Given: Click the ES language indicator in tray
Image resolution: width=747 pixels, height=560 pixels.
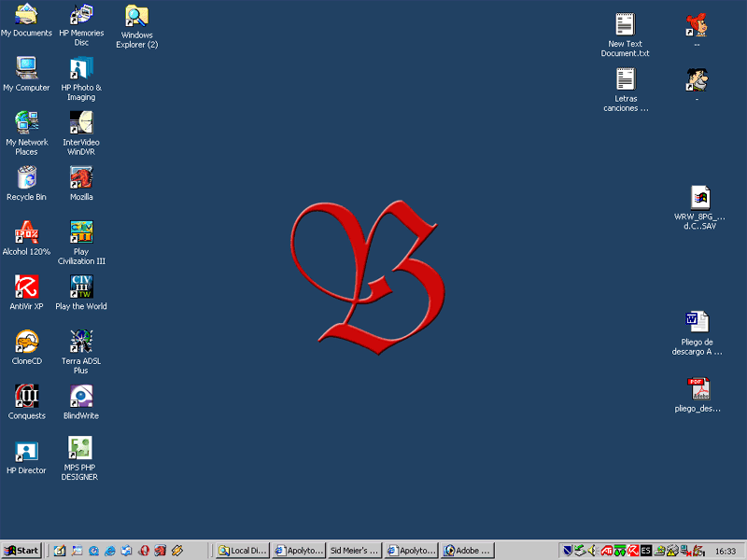Looking at the screenshot, I should pyautogui.click(x=645, y=551).
